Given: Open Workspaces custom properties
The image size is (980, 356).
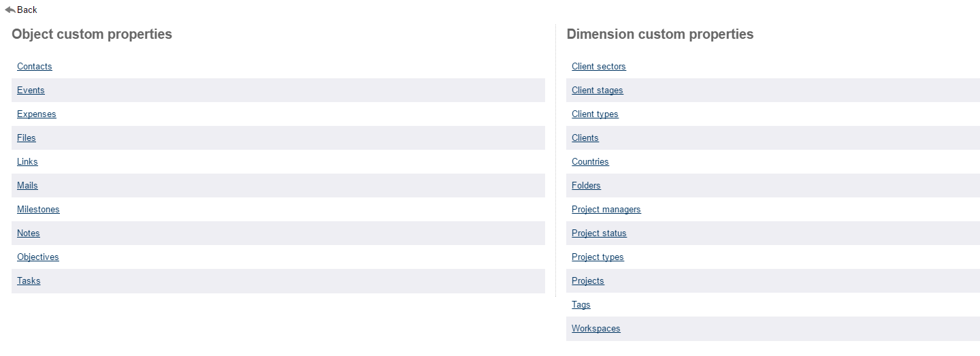Looking at the screenshot, I should [x=596, y=329].
